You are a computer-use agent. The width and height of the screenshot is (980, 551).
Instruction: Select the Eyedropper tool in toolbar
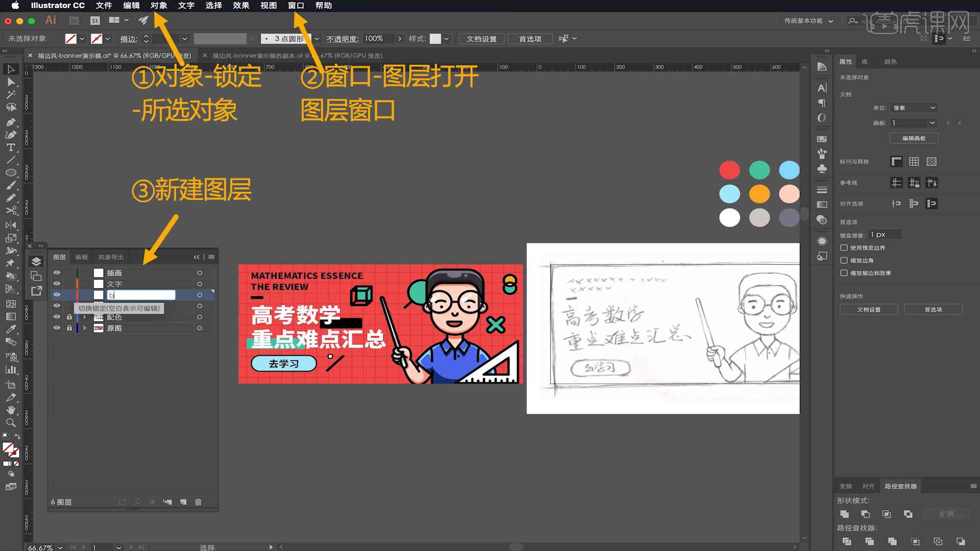pyautogui.click(x=9, y=329)
